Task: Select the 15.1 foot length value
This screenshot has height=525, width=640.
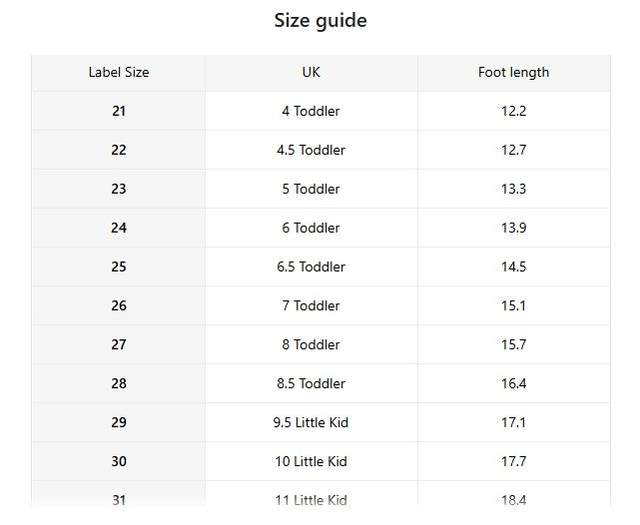Action: coord(513,306)
